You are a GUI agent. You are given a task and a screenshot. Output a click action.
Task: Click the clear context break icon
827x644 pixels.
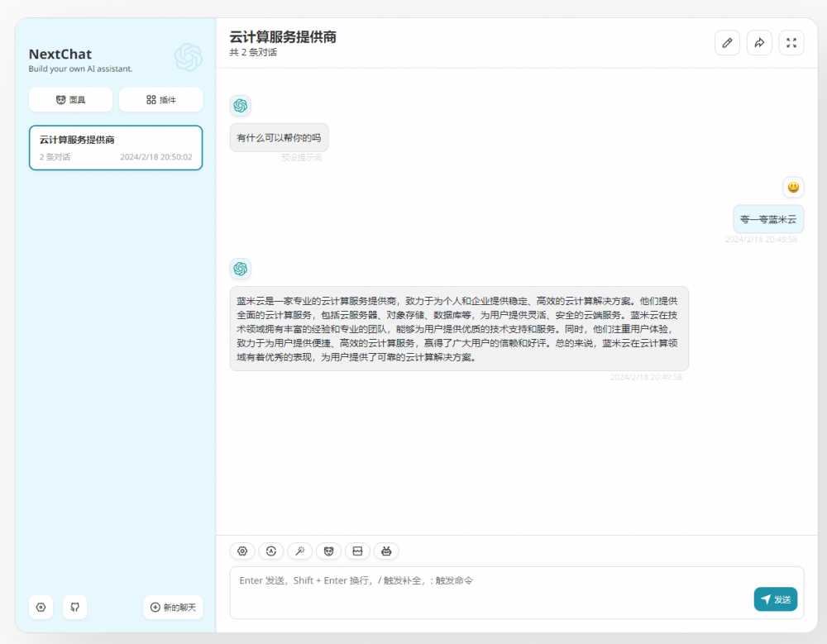[x=357, y=551]
